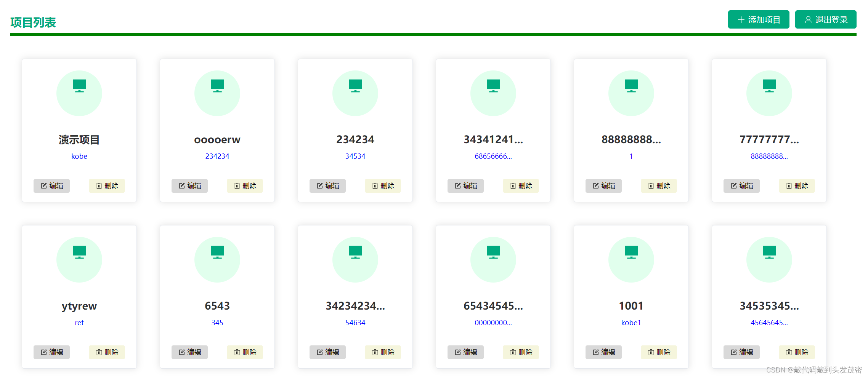Click 删除 button on the 77777777 card
Screen dimensions: 868x377
[797, 185]
